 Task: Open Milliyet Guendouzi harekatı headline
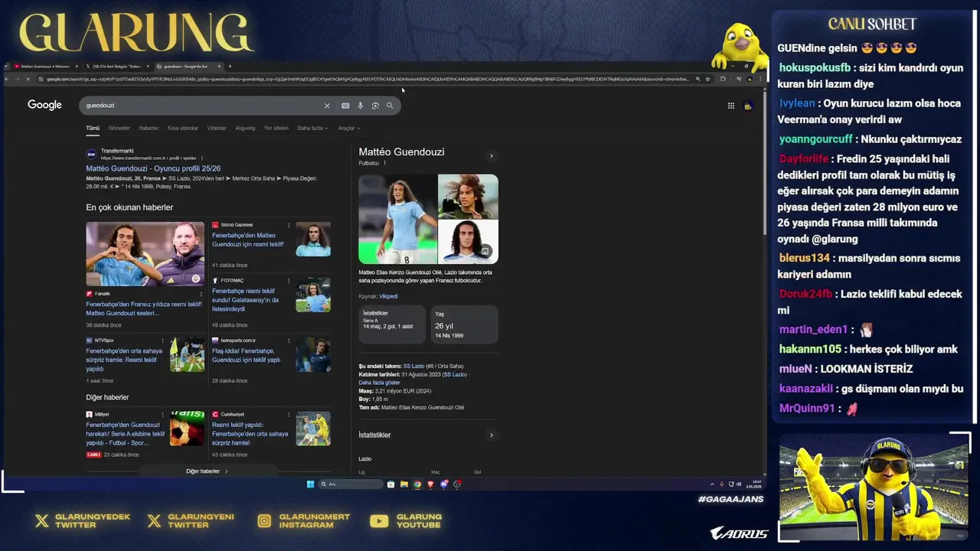(126, 434)
